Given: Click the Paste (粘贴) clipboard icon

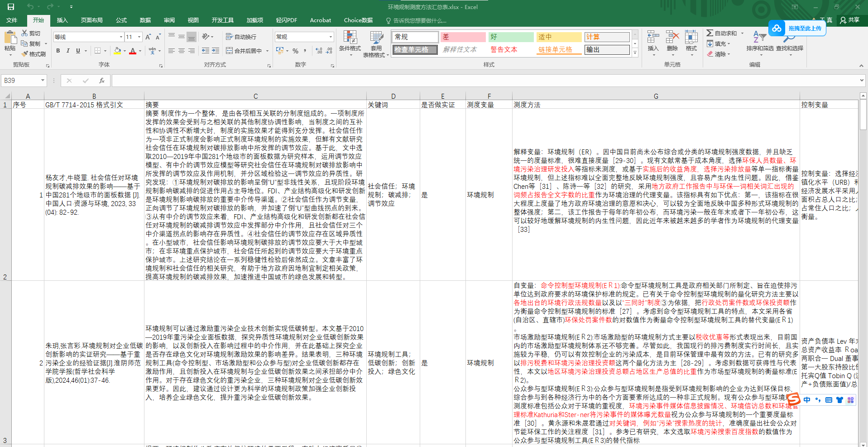Looking at the screenshot, I should (10, 38).
